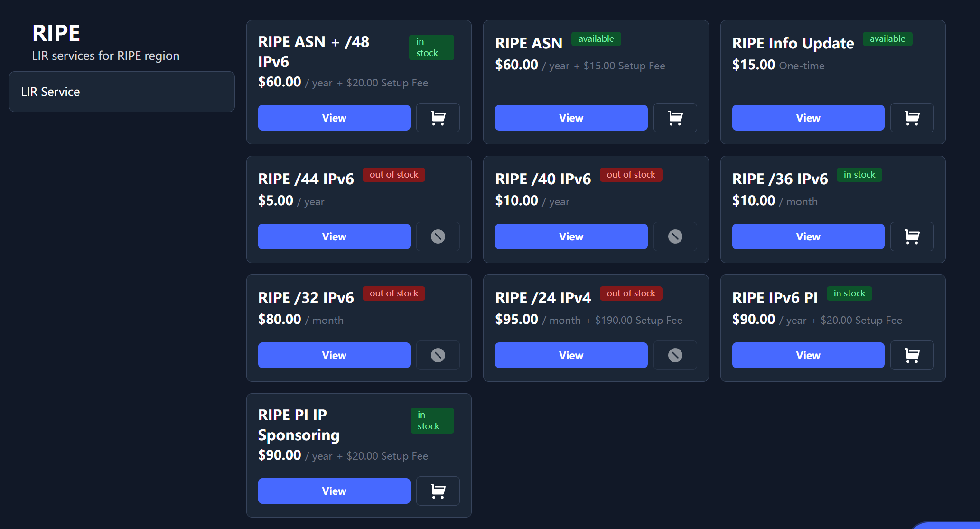Image resolution: width=980 pixels, height=529 pixels.
Task: Add RIPE PI IP Sponsoring to cart
Action: (438, 491)
